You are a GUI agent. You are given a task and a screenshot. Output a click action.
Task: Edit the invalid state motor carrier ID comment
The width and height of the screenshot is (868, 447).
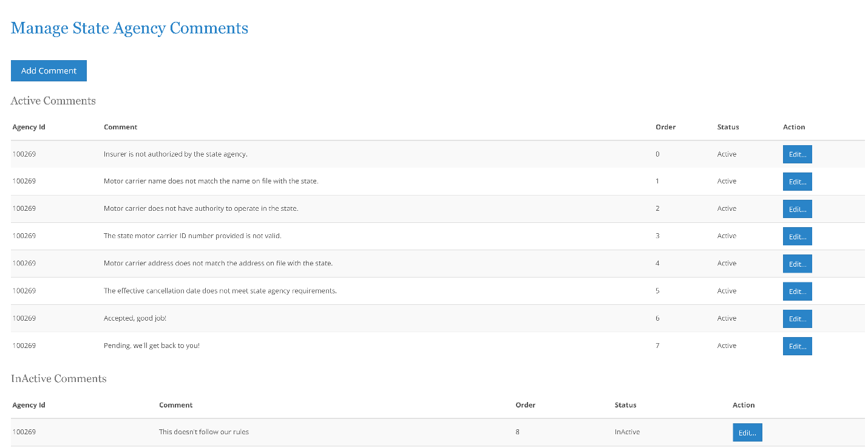point(797,236)
